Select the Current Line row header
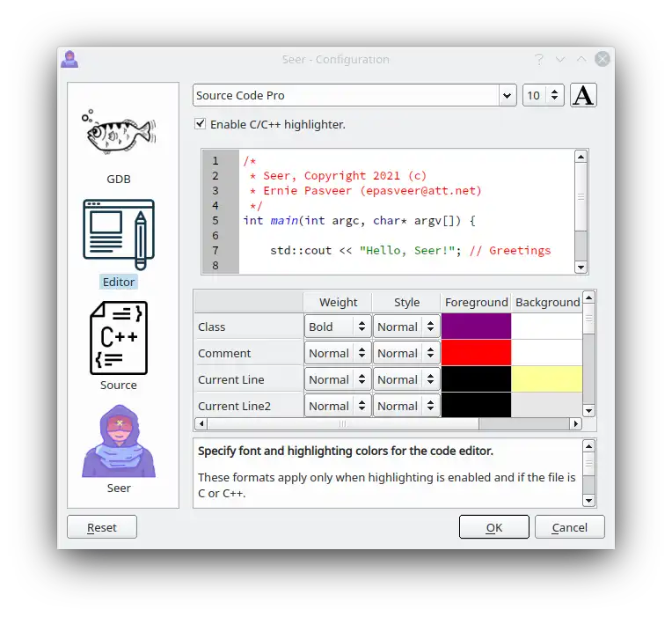The height and width of the screenshot is (617, 672). click(x=249, y=379)
